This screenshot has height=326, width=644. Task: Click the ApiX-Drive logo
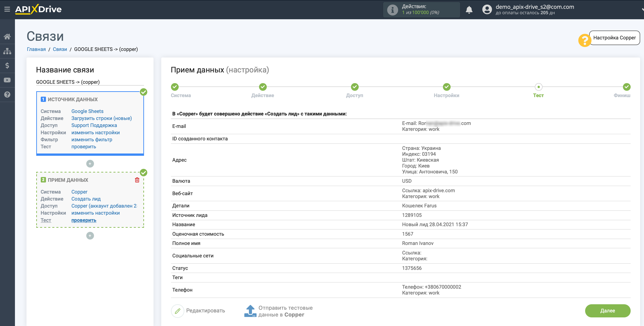(x=38, y=9)
